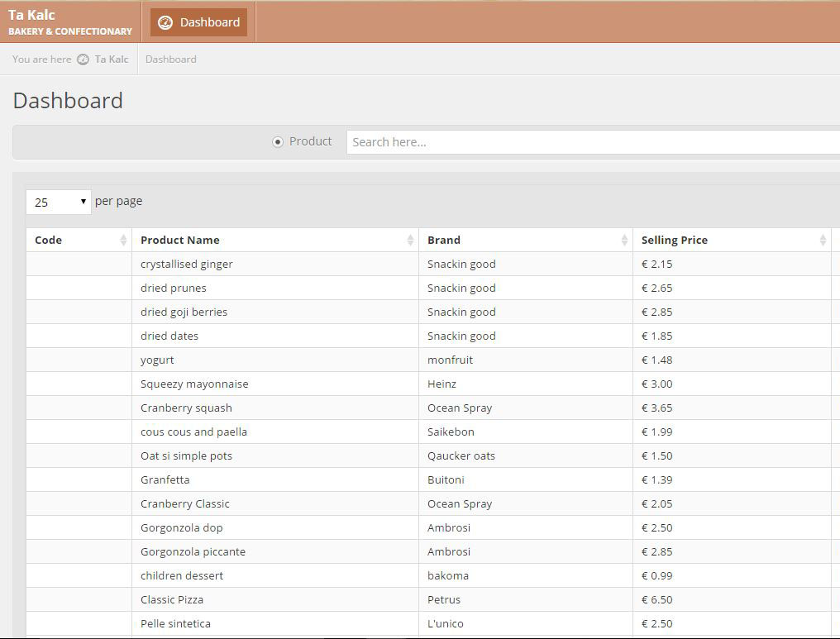
Task: Sort table by Product Name header
Action: pyautogui.click(x=180, y=240)
